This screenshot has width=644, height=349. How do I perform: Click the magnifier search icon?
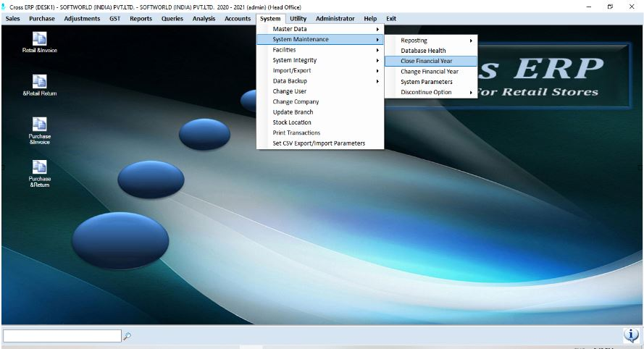point(127,336)
